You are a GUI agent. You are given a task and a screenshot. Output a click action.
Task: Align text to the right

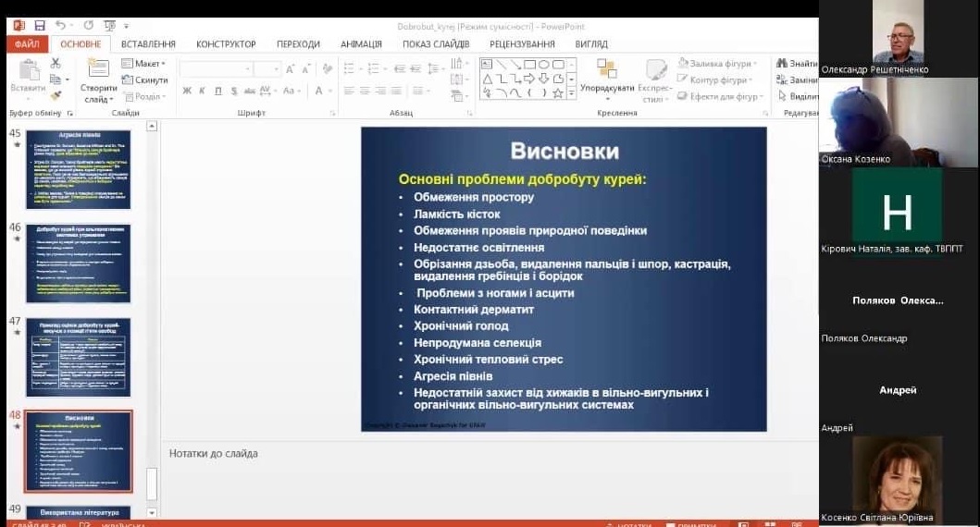380,92
